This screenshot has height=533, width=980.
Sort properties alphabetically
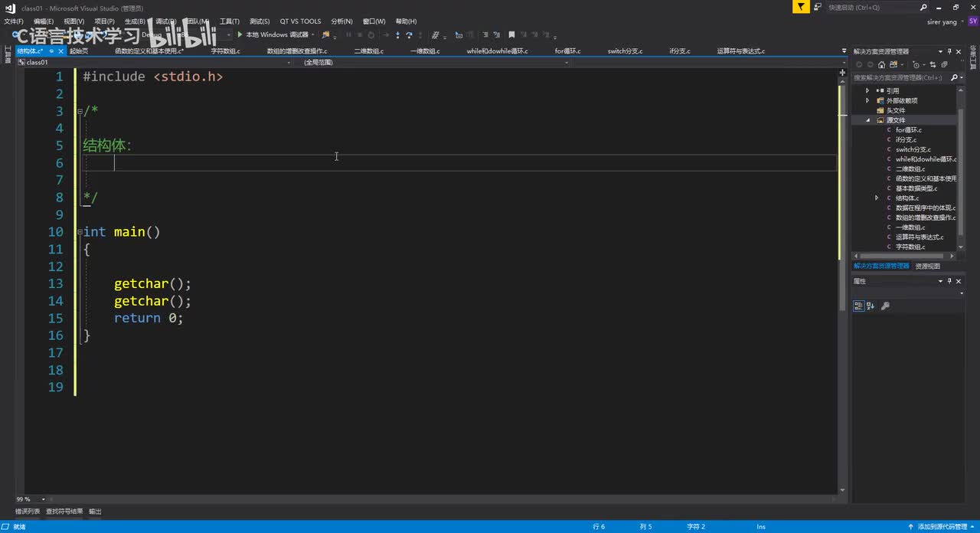point(871,306)
